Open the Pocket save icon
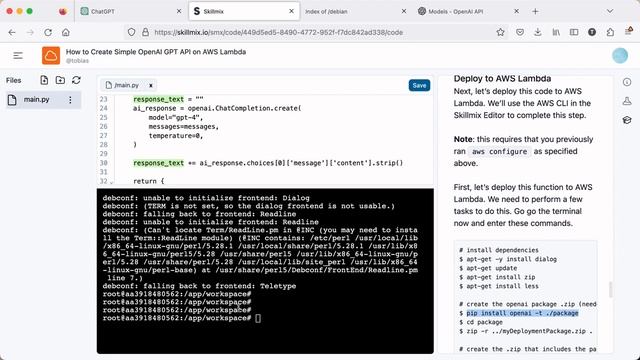Viewport: 640px width, 360px height. pos(520,32)
